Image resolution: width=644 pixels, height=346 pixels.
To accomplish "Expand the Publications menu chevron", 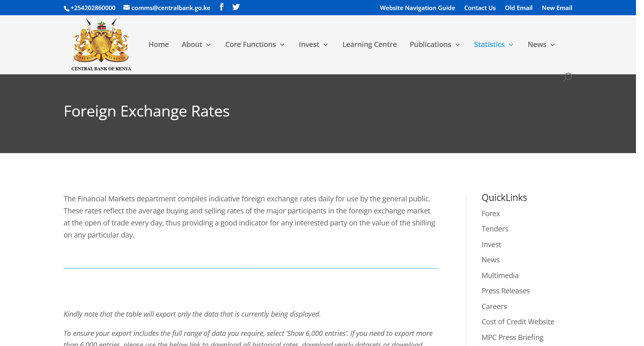I will coord(458,45).
